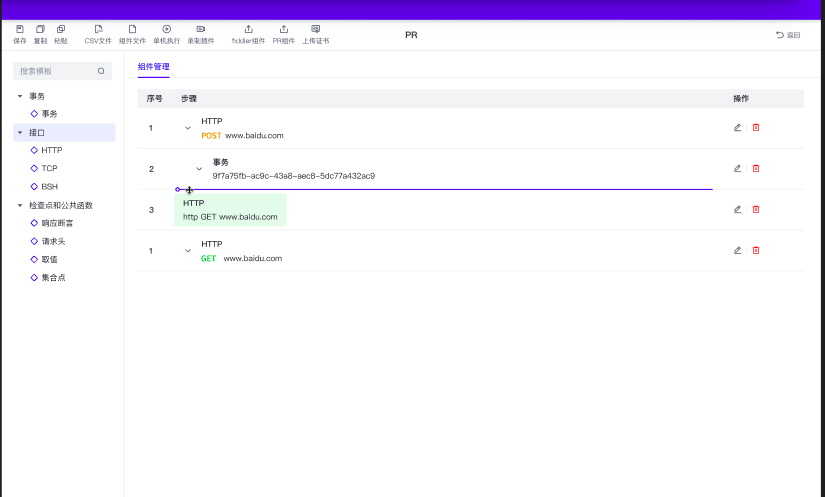Switch to the 组件管理 tab
825x497 pixels.
154,67
